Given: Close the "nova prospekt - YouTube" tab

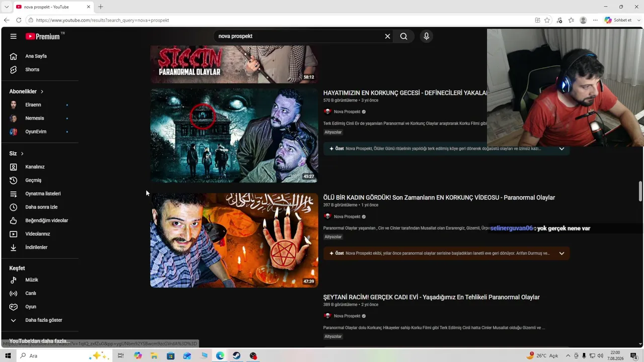Looking at the screenshot, I should 89,7.
